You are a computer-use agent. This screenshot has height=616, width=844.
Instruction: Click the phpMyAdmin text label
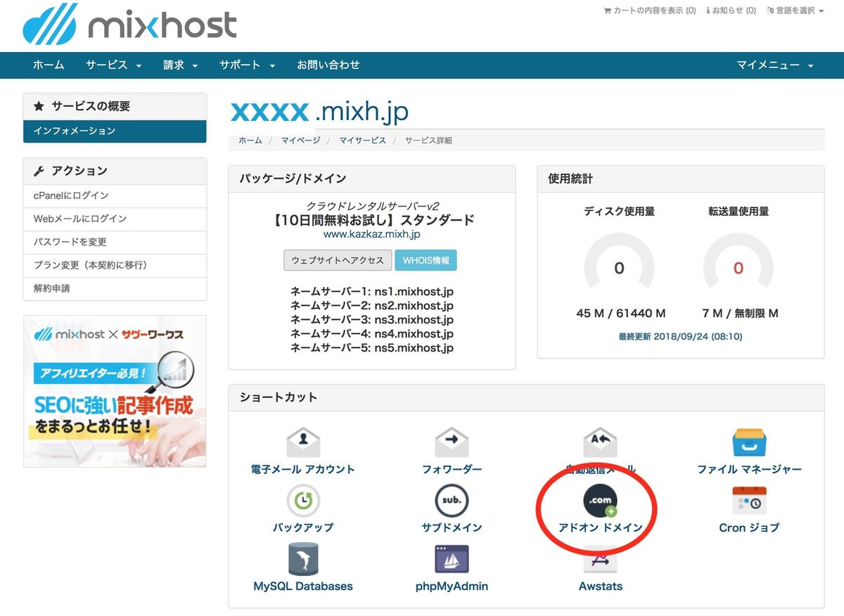tap(452, 586)
